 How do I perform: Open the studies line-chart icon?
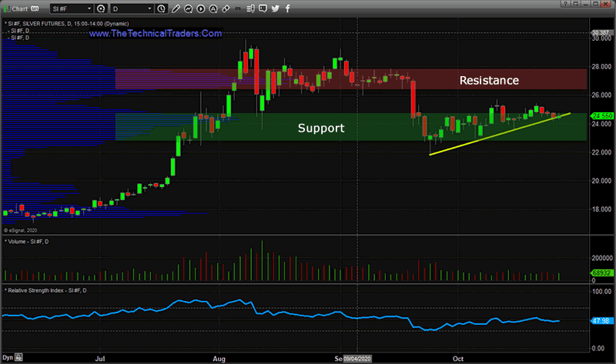(x=189, y=8)
